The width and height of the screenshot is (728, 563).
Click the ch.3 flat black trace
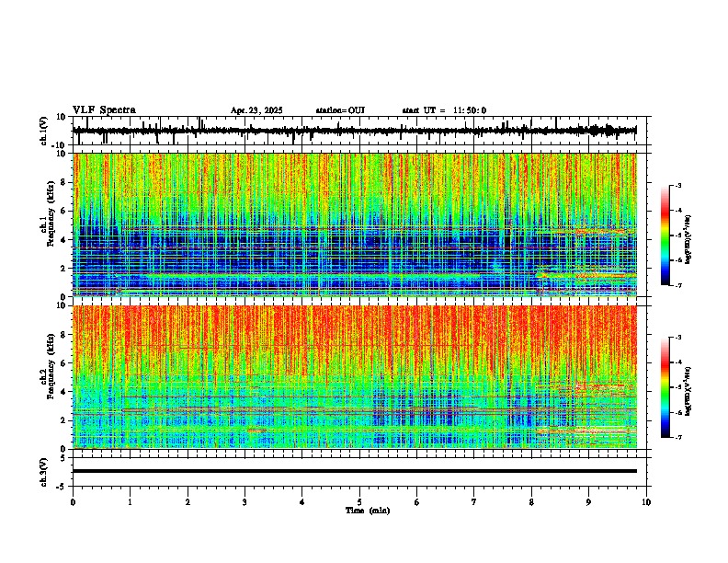click(x=355, y=471)
